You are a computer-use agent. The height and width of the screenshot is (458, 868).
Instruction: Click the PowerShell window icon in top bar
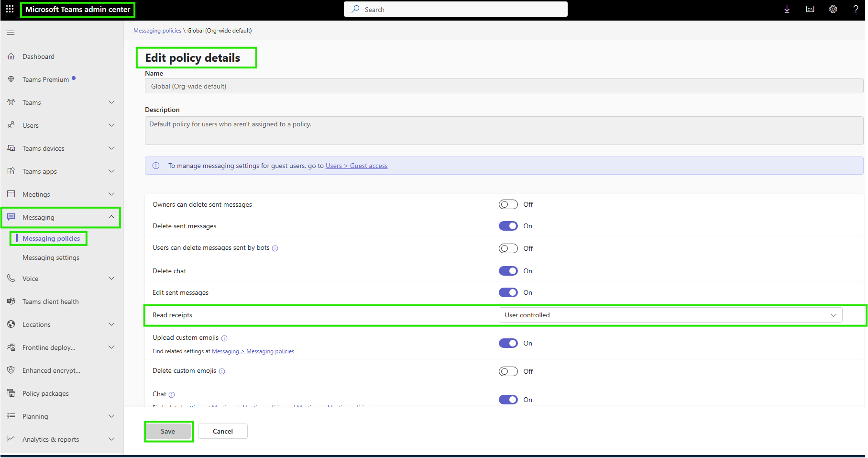(x=810, y=9)
